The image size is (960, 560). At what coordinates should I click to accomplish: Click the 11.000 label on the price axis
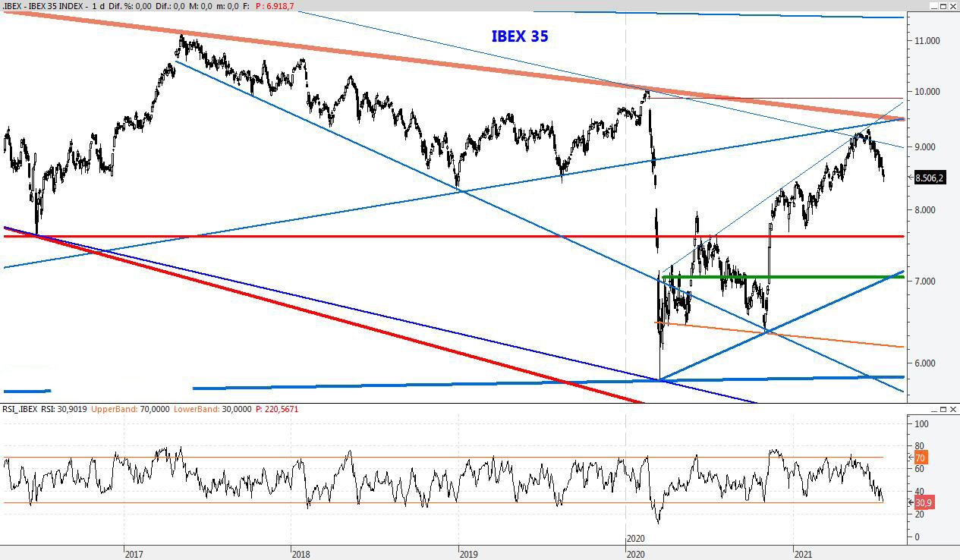pyautogui.click(x=927, y=41)
